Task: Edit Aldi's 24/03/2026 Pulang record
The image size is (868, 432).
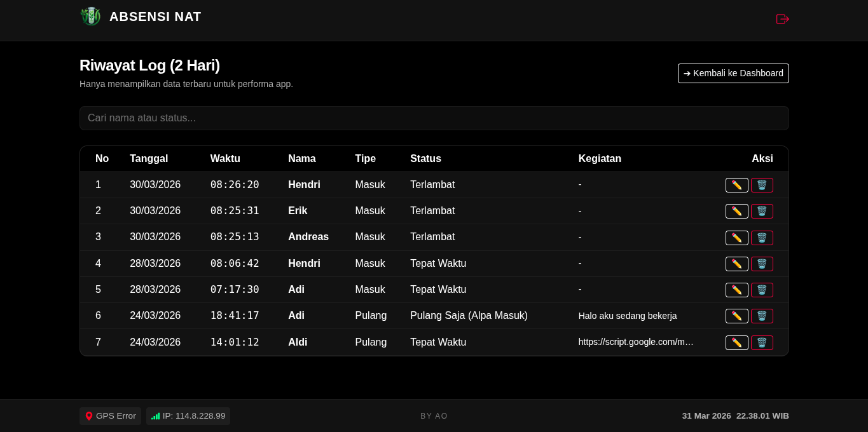Action: [x=736, y=342]
